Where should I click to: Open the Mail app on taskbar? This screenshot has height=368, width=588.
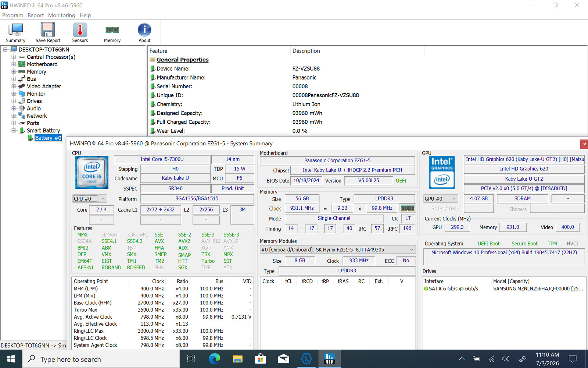click(283, 359)
